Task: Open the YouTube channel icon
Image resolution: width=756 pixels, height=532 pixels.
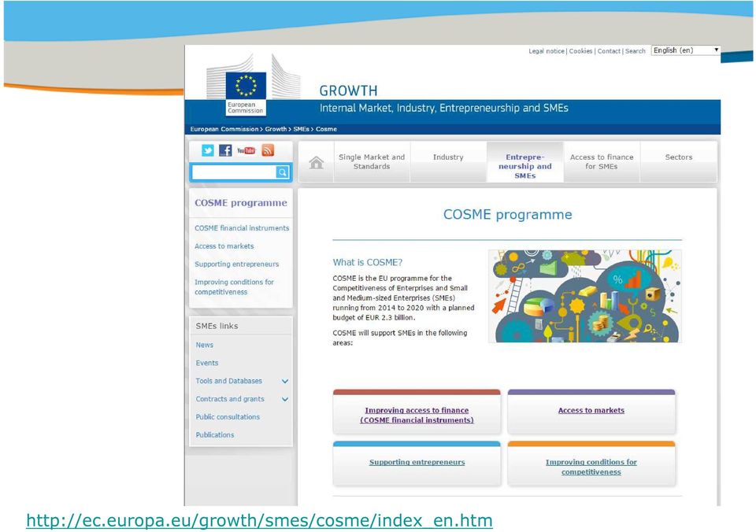Action: pos(246,150)
